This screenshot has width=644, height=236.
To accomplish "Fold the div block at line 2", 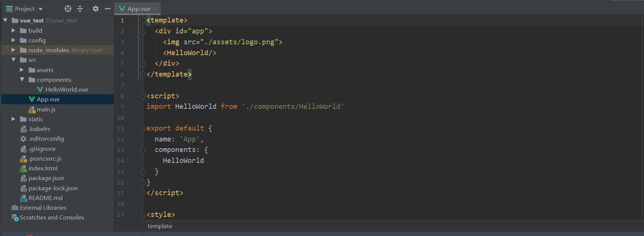I will click(143, 31).
